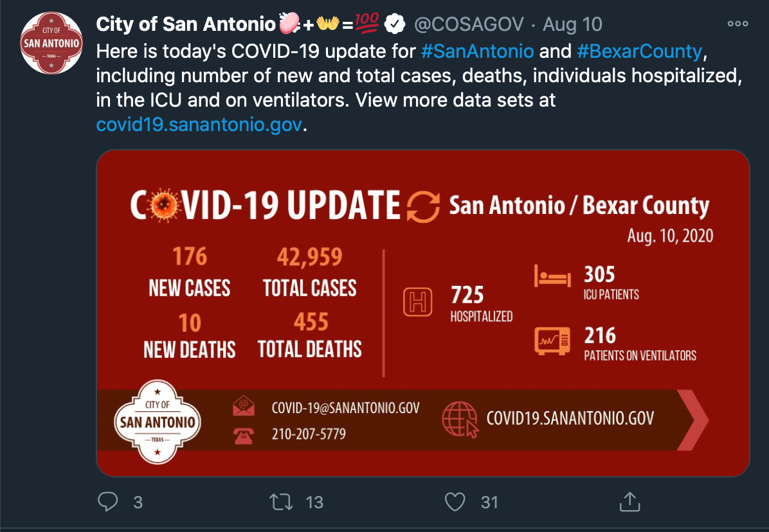The height and width of the screenshot is (532, 769).
Task: Open the share tweet icon
Action: tap(629, 502)
